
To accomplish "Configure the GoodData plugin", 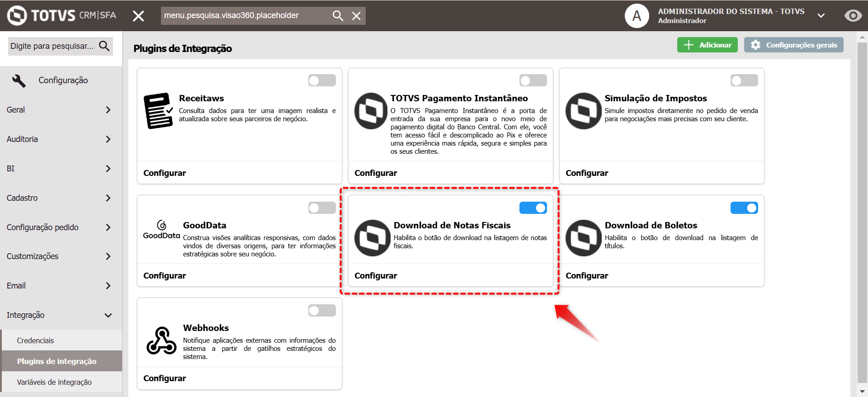I will (165, 276).
